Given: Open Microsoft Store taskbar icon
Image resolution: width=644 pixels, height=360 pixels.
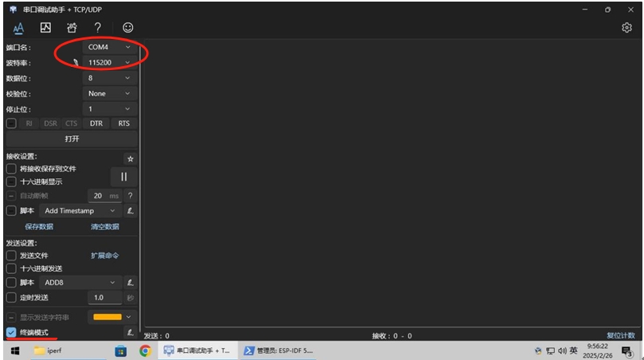Looking at the screenshot, I should [120, 351].
